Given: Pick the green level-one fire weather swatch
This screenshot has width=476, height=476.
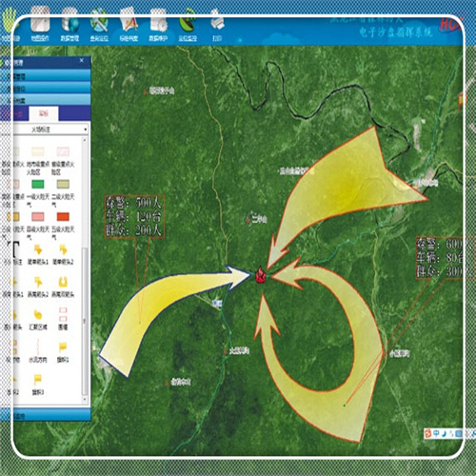Looking at the screenshot, I should pos(38,185).
